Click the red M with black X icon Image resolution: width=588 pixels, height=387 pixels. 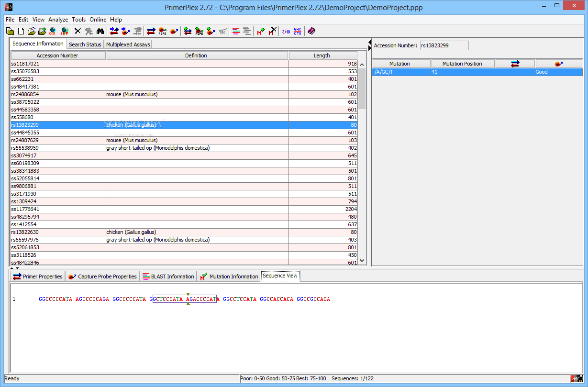pos(272,31)
